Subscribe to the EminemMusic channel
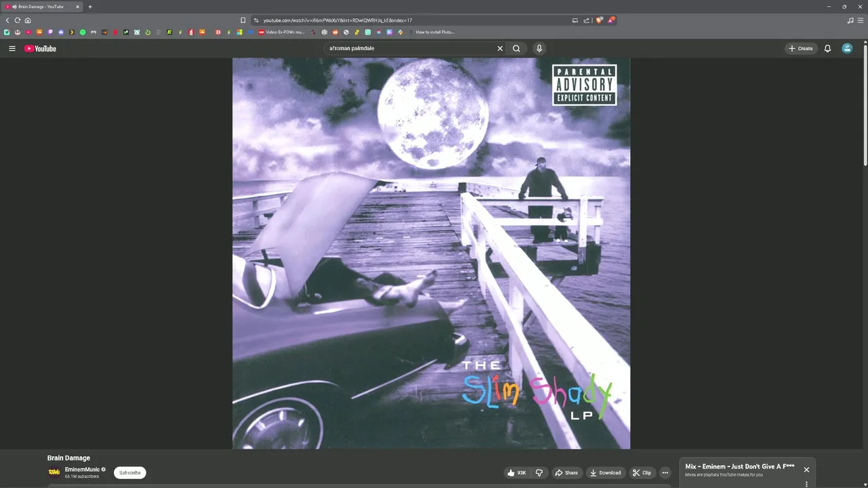 tap(130, 472)
